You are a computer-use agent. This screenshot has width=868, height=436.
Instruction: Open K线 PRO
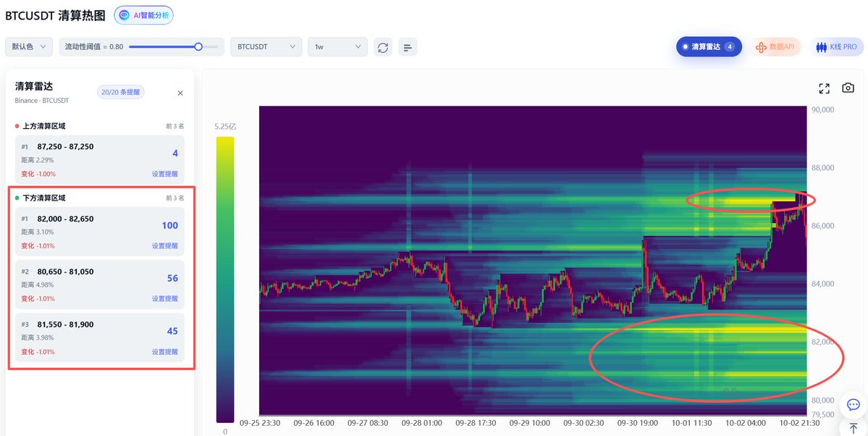coord(836,47)
